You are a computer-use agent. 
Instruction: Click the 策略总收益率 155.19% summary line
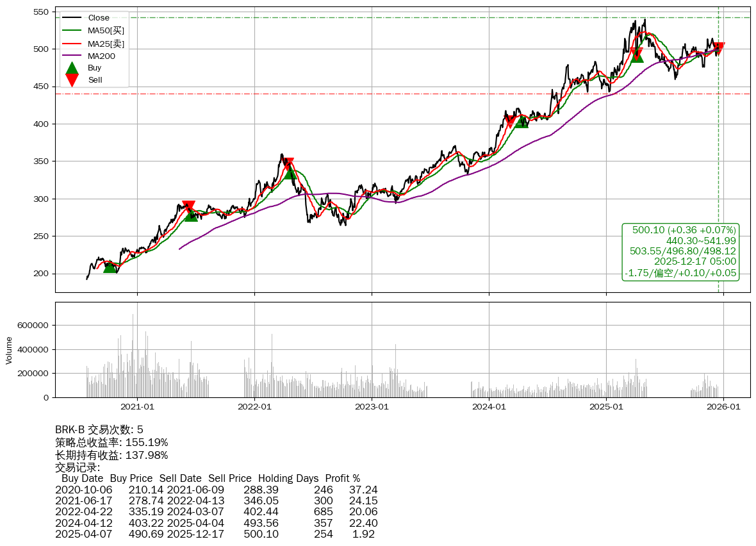point(111,442)
